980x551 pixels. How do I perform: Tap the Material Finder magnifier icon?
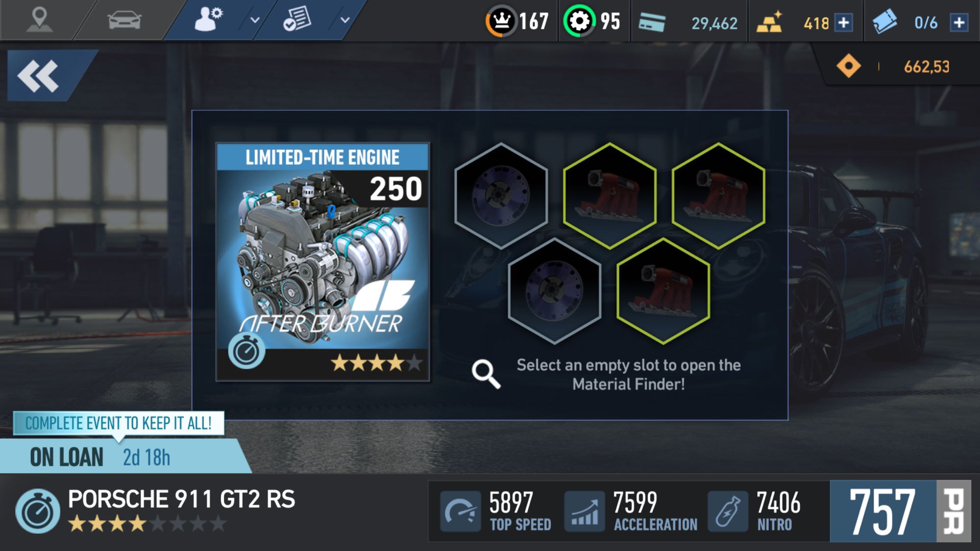pyautogui.click(x=486, y=374)
